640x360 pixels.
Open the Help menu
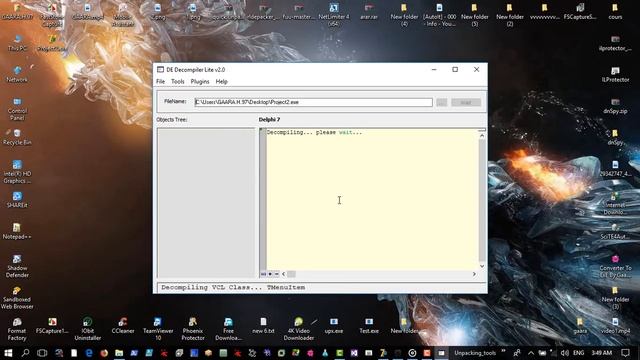(222, 82)
